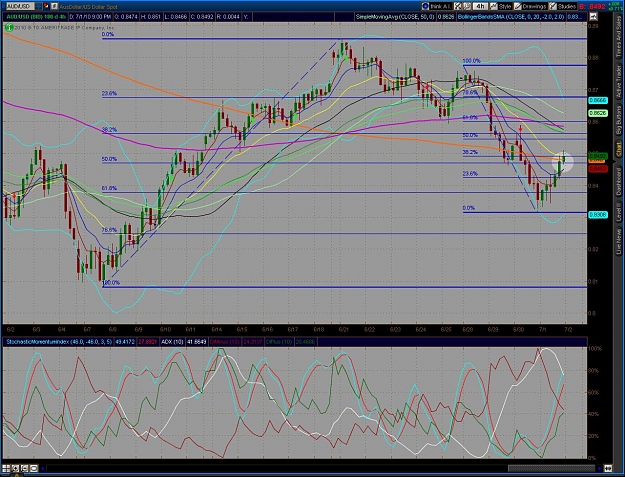Click the 0.0% Fibonacci label at the chart top
Viewport: 625px width, 477px height.
[x=108, y=35]
